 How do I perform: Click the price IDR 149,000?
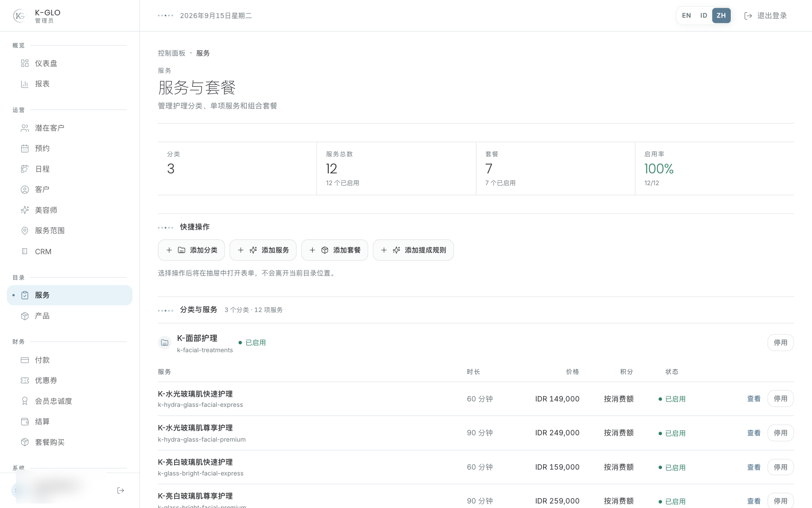point(557,399)
